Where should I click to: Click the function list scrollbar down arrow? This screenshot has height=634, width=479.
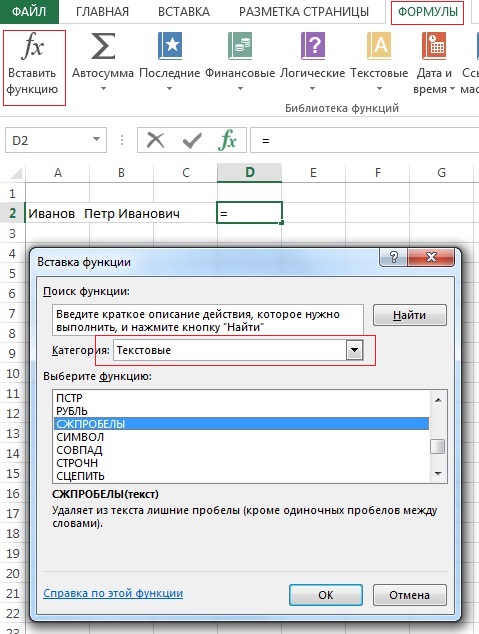(438, 473)
